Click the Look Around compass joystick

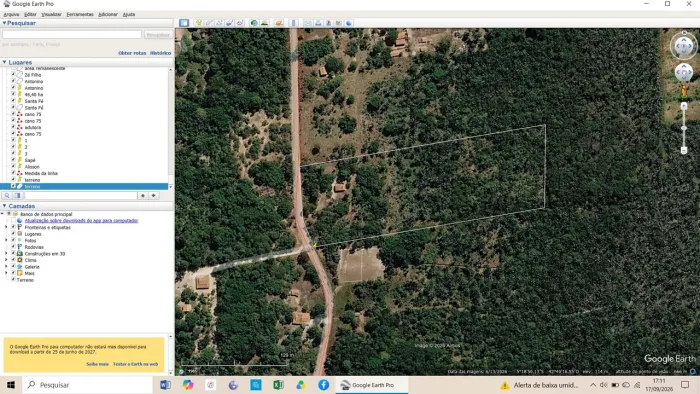pyautogui.click(x=683, y=46)
